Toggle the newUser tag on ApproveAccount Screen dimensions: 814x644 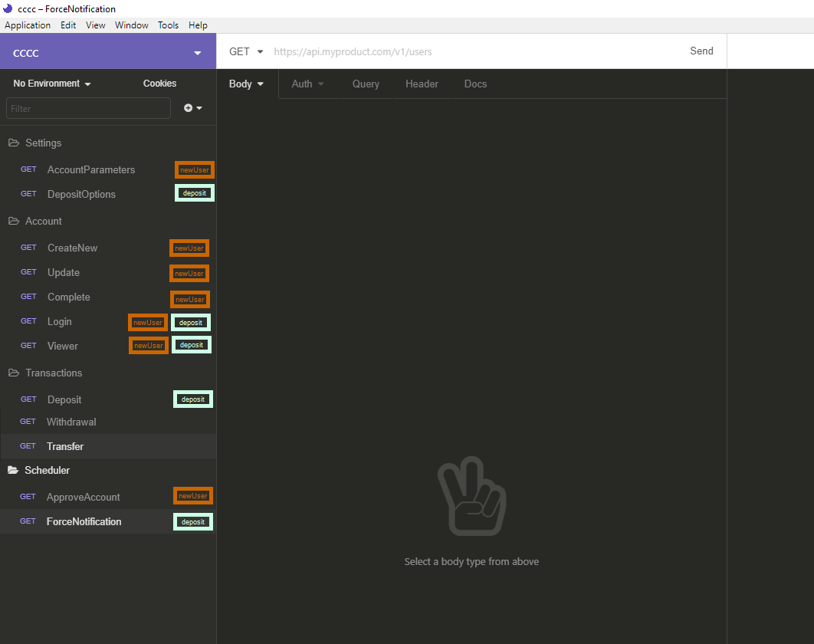[x=192, y=495]
